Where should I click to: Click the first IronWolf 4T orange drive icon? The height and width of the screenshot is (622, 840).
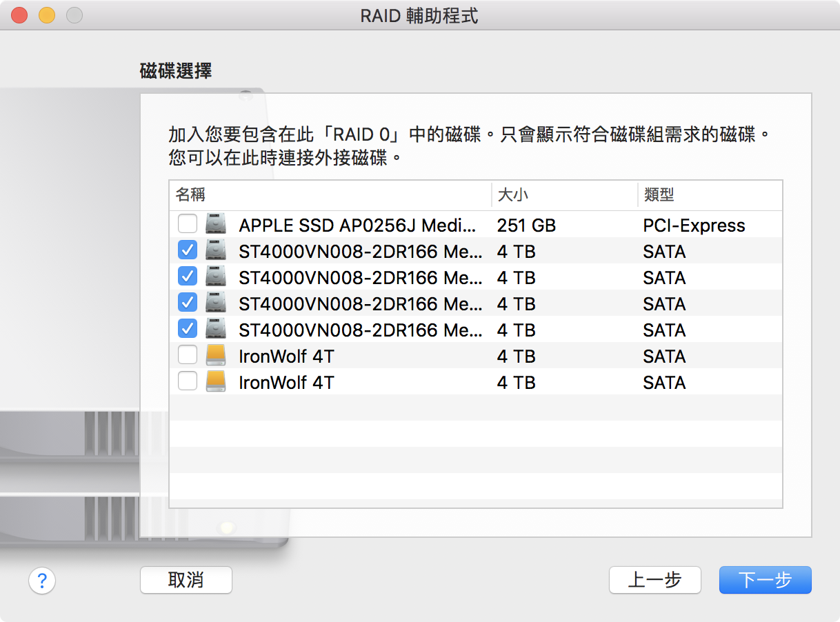click(216, 356)
